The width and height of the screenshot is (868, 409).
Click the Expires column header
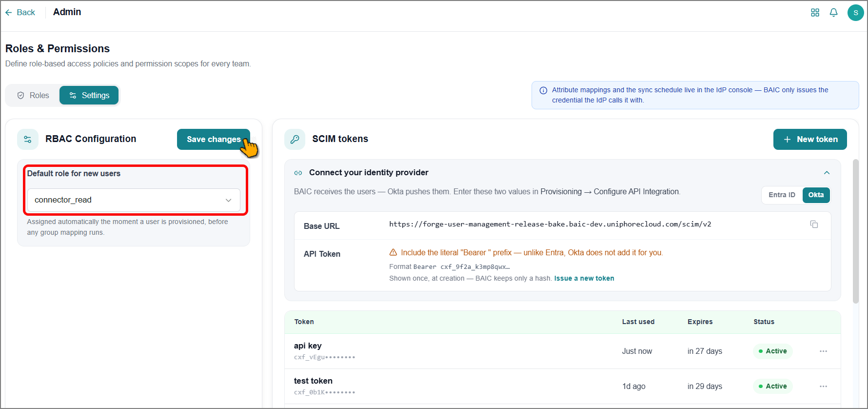point(700,322)
